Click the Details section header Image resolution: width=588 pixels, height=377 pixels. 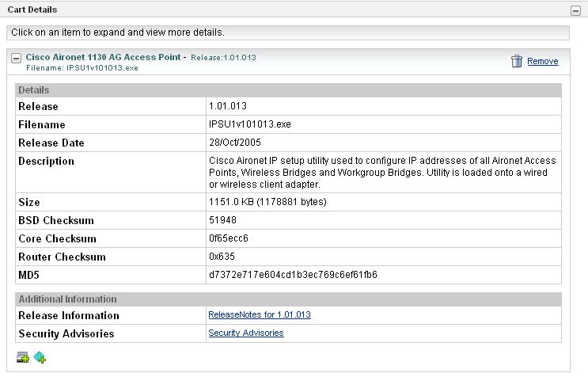click(33, 90)
